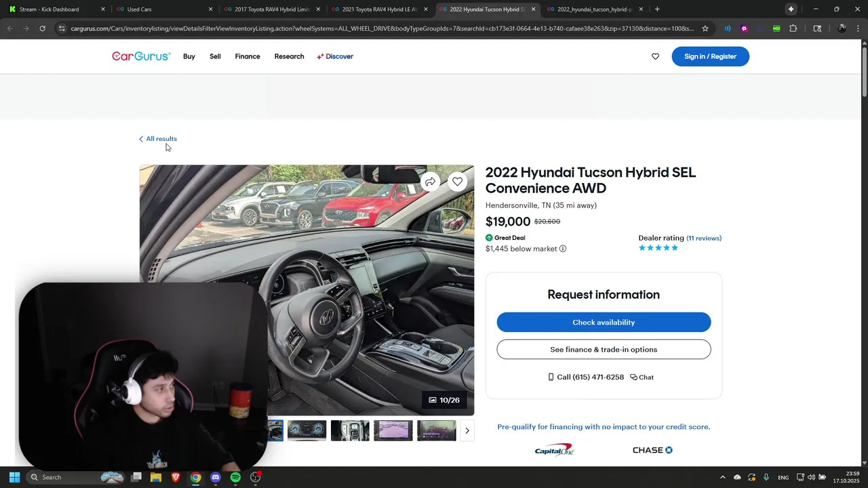Image resolution: width=868 pixels, height=488 pixels.
Task: Open the Discover menu item
Action: 335,56
